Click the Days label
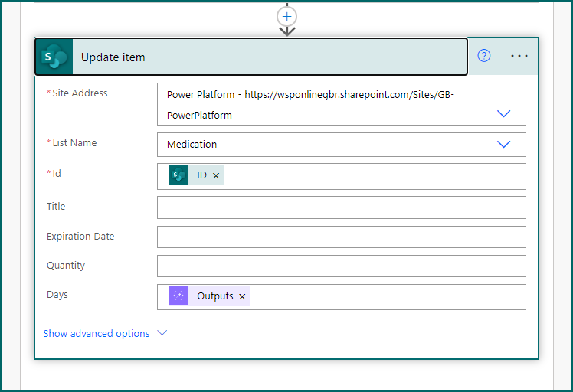This screenshot has height=392, width=573. point(57,295)
